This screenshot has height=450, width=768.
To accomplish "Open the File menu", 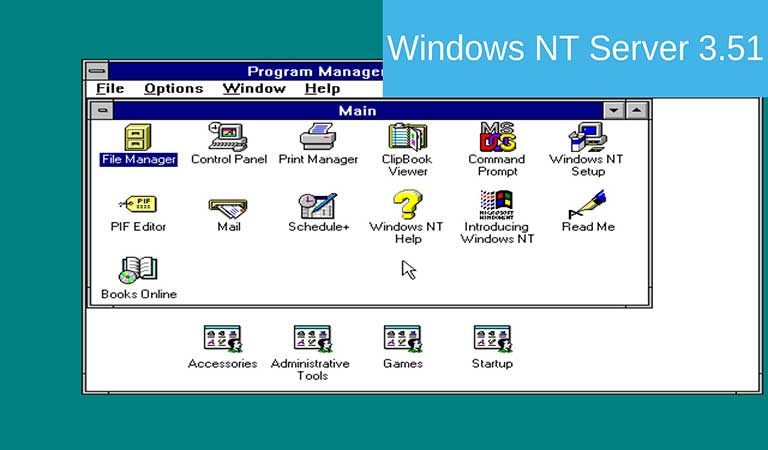I will pos(110,89).
